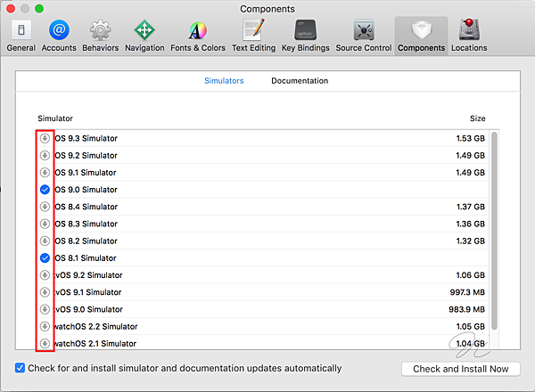Open the Accounts preferences pane
Viewport: 535px width, 392px height.
click(x=59, y=36)
